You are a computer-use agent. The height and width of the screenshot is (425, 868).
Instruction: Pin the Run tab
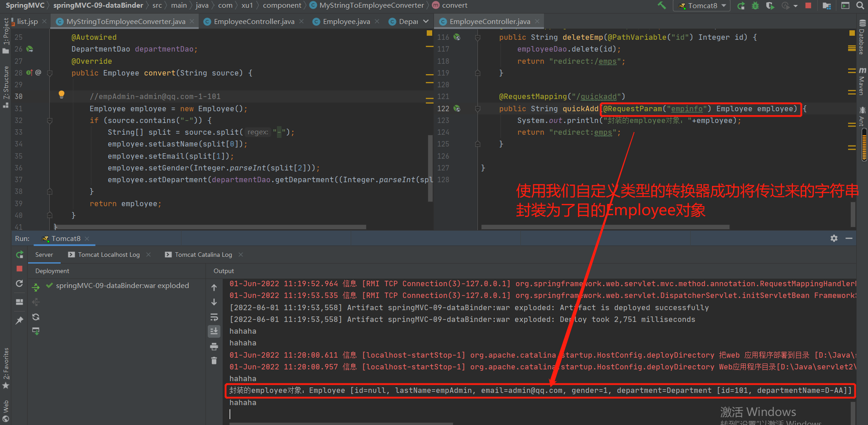[x=19, y=320]
